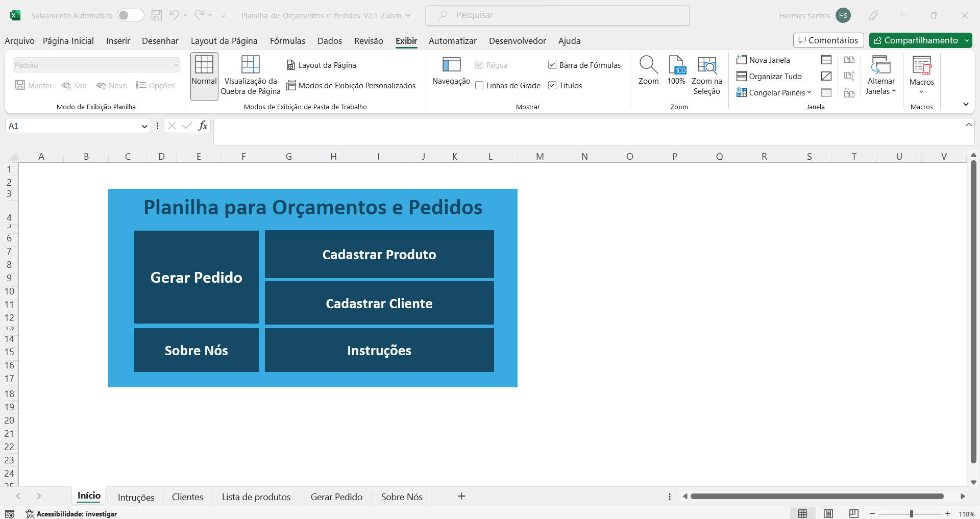
Task: Click the insert function fx icon
Action: click(203, 126)
